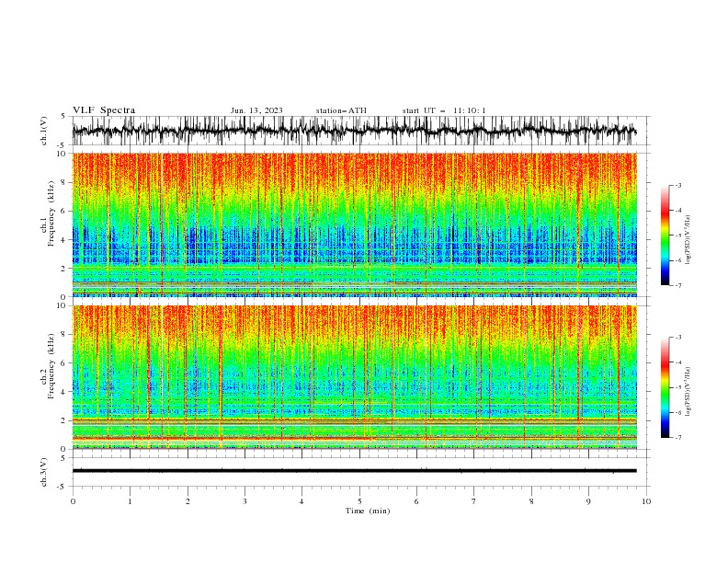
Task: Click the '-7' label on ch.2 color bar
Action: pos(677,438)
